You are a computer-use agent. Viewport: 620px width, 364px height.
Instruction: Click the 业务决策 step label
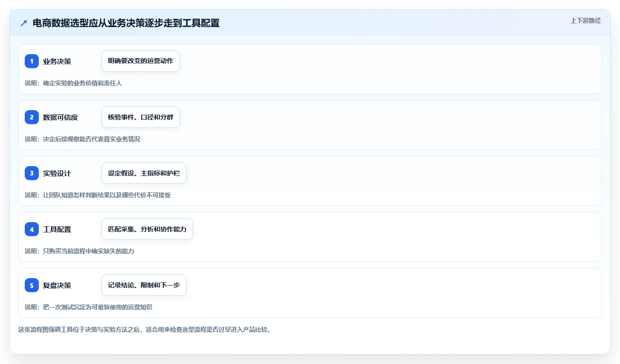pyautogui.click(x=57, y=61)
